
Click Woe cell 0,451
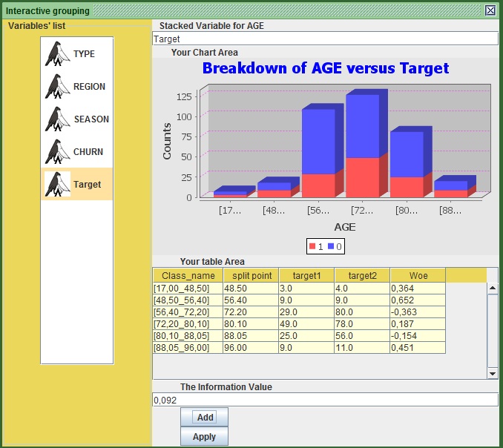tap(418, 348)
